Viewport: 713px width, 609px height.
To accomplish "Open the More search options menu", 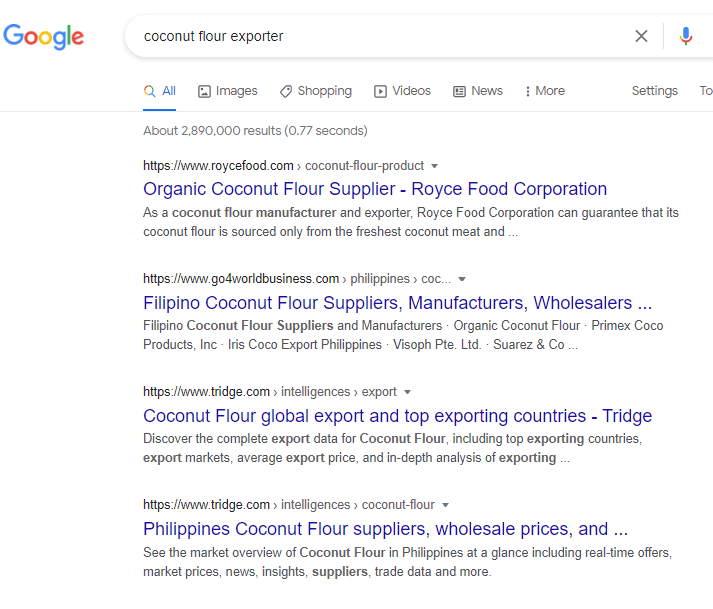I will [545, 91].
